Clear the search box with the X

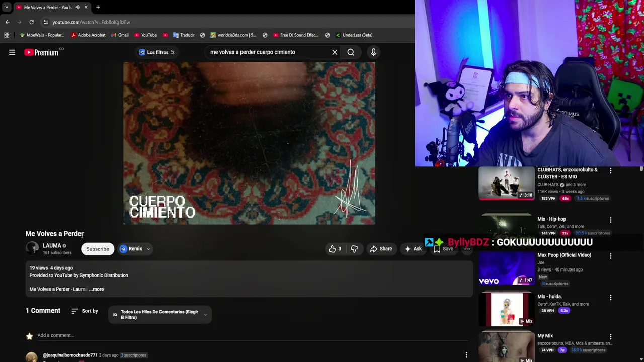tap(335, 52)
